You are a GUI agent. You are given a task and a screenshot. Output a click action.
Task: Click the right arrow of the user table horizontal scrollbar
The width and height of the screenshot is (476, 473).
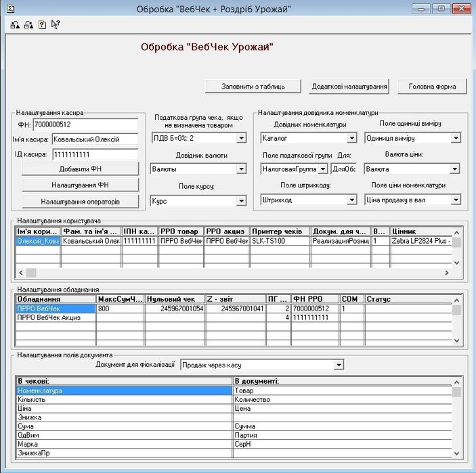(x=447, y=273)
